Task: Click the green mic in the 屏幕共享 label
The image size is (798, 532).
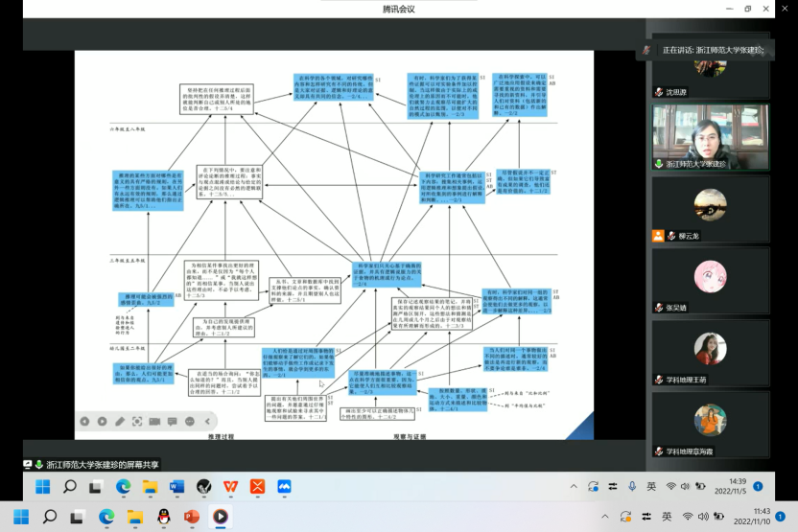Action: click(38, 464)
